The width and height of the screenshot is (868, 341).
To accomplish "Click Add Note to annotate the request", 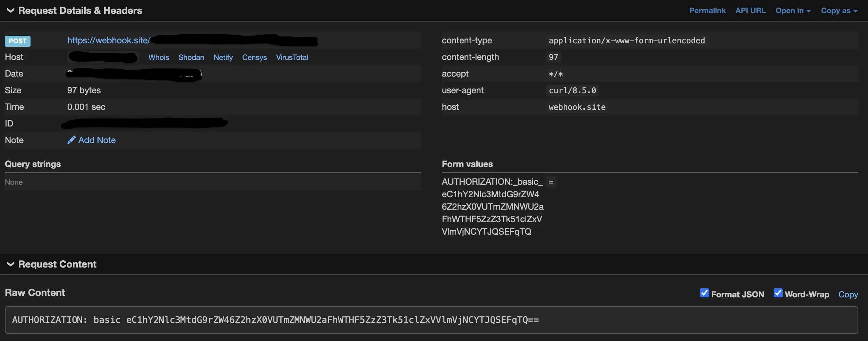I will click(97, 140).
